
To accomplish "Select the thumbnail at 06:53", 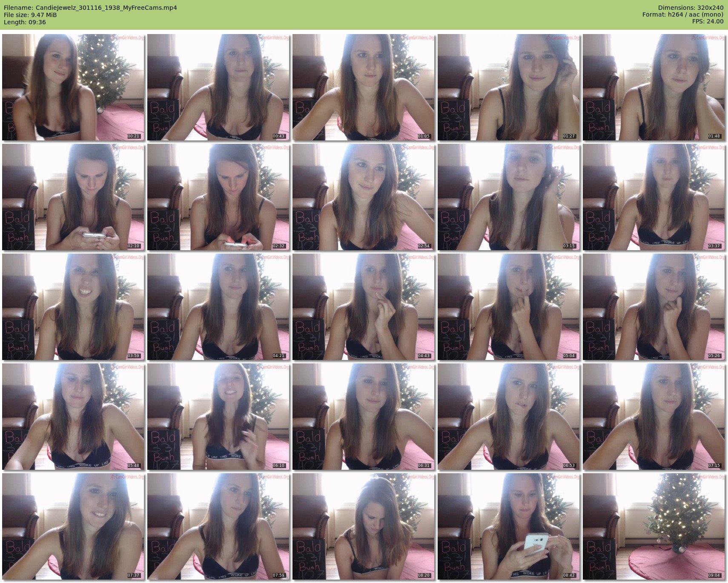I will pos(509,417).
